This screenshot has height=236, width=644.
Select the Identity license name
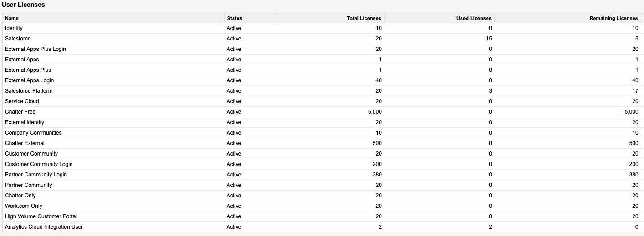click(x=14, y=28)
